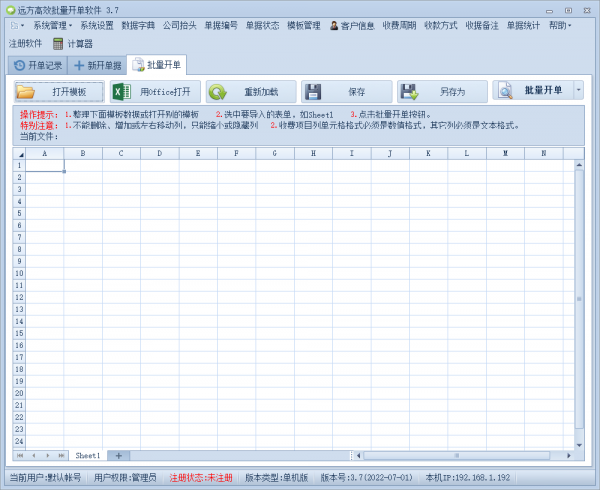The image size is (600, 490).
Task: Click the 另存为 save-as button
Action: pos(442,92)
